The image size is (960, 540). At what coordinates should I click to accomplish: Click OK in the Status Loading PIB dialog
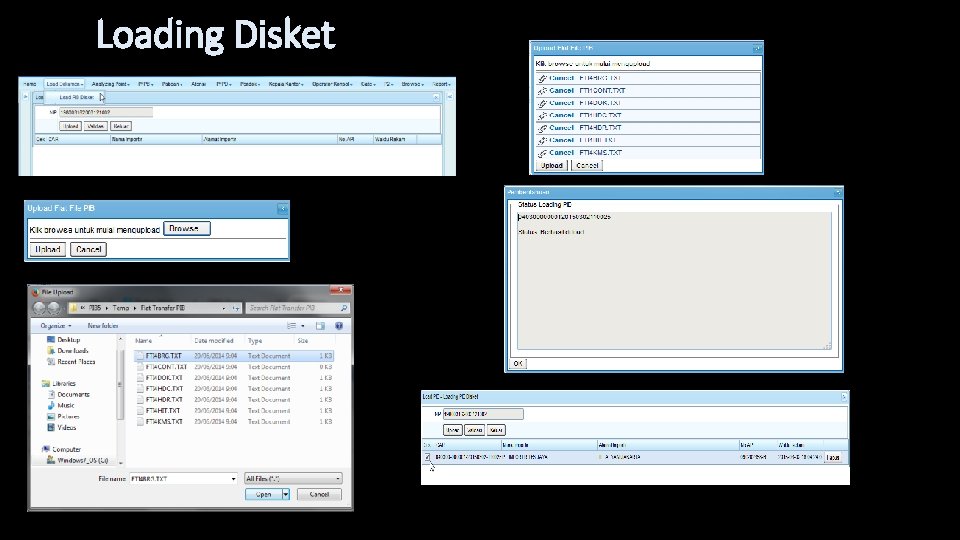click(x=518, y=364)
